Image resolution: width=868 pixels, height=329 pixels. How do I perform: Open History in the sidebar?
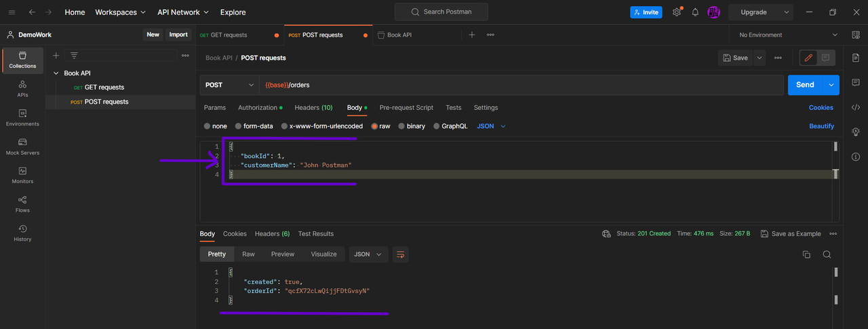point(22,233)
